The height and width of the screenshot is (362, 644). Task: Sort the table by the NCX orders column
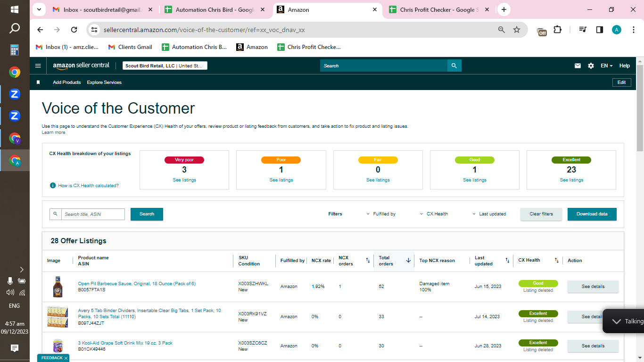tap(368, 260)
